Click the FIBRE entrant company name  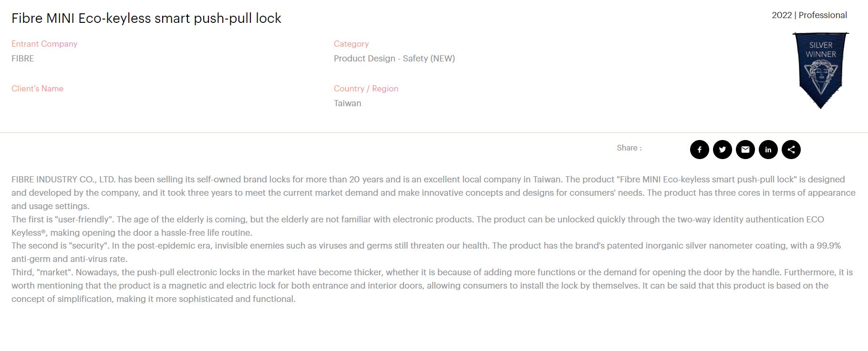pos(23,59)
